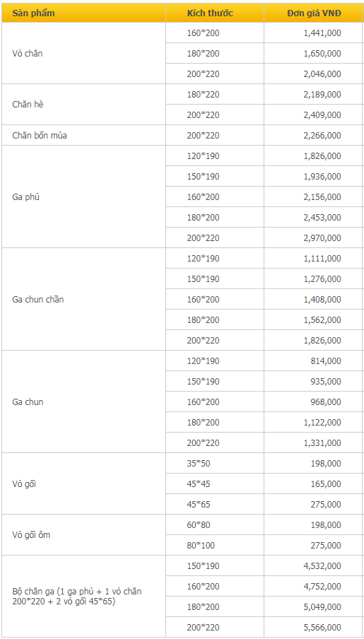Click the price 5,566,000 cell
The height and width of the screenshot is (639, 364).
point(313,627)
